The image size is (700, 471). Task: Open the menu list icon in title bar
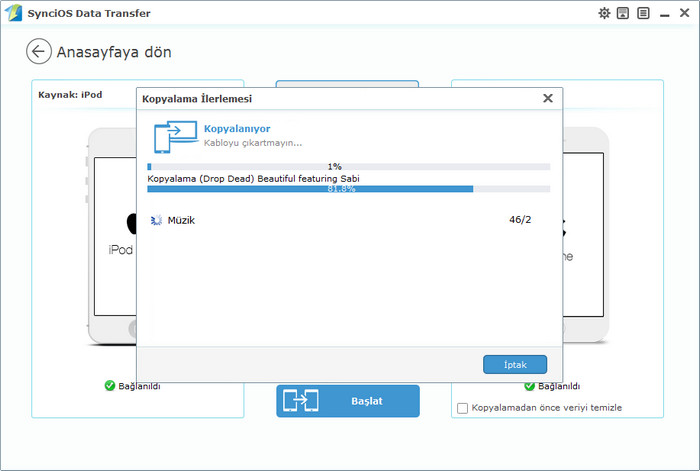coord(643,13)
